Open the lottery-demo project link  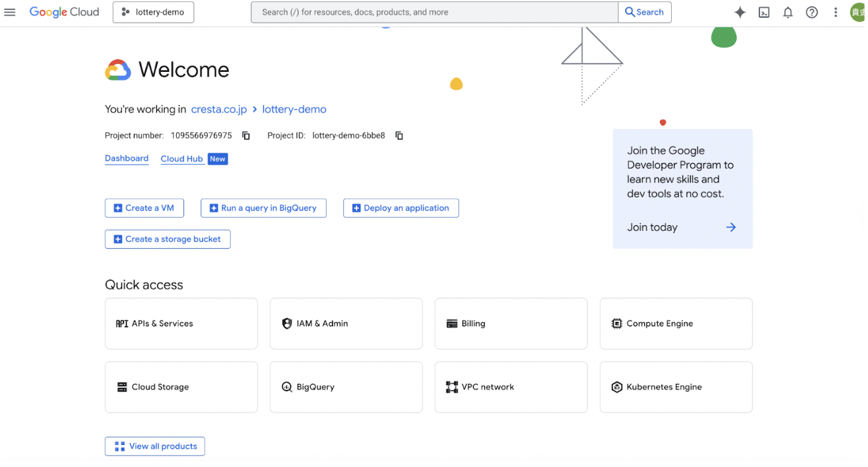tap(294, 109)
